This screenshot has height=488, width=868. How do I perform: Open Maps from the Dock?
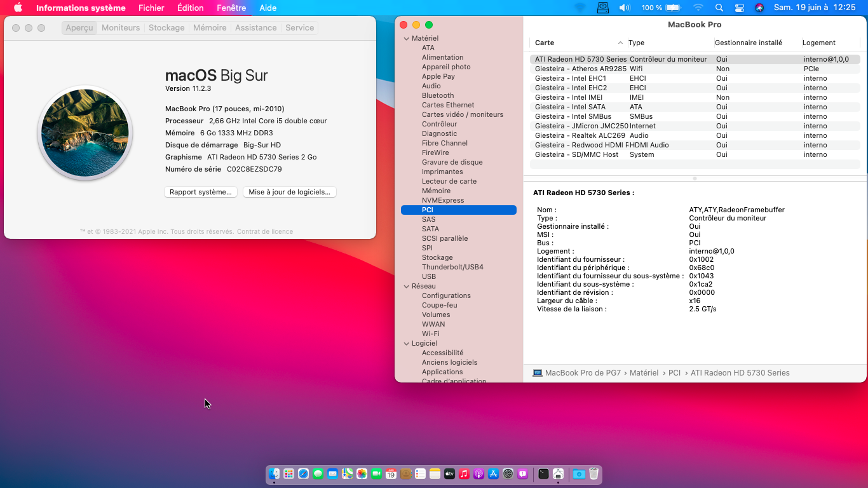[x=347, y=473]
